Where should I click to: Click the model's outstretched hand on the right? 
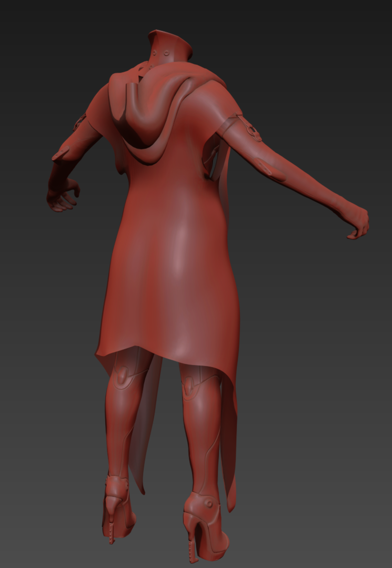[357, 223]
